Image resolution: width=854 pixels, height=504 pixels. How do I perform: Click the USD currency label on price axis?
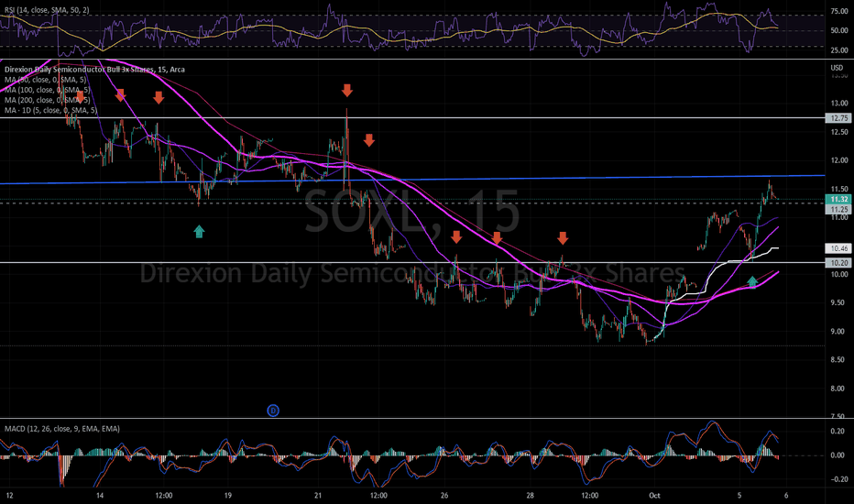[x=837, y=68]
